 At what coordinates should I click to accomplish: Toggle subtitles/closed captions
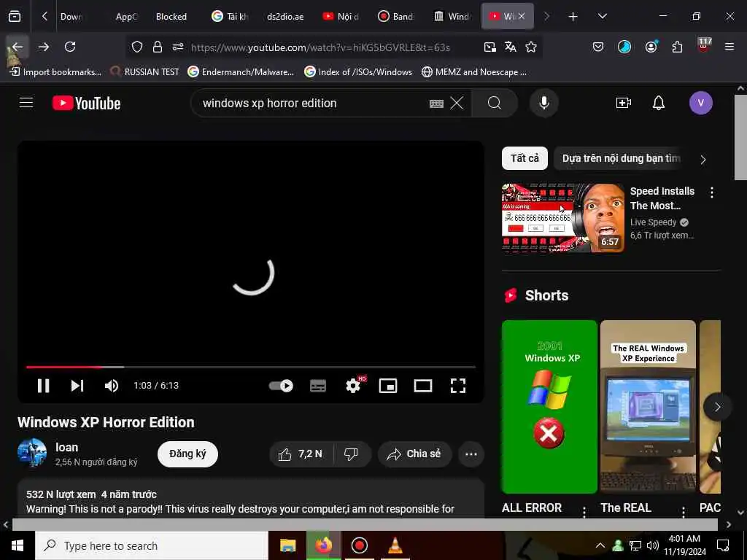click(318, 386)
